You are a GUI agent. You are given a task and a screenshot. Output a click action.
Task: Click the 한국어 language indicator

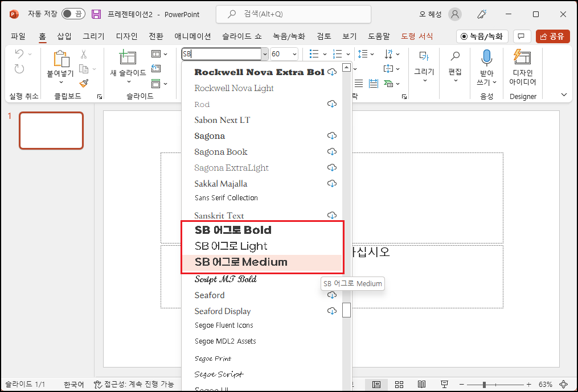[73, 385]
